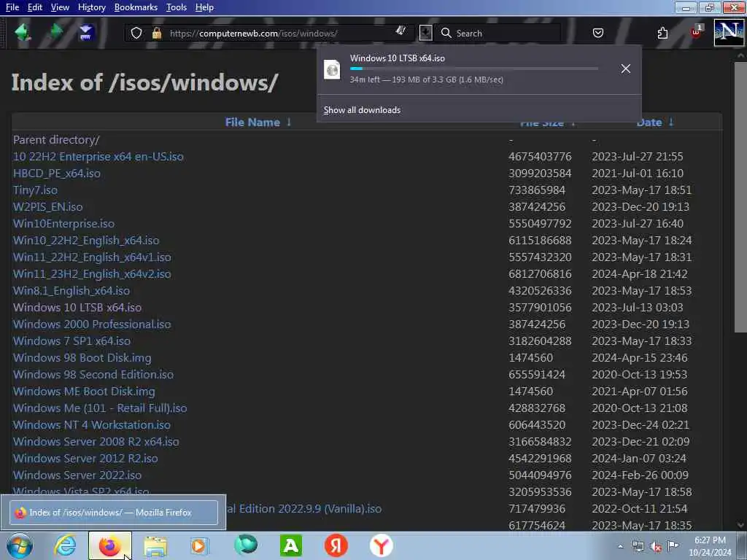Screen dimensions: 747x560
Task: Select date 2024-Apr-18 21:42 text
Action: pyautogui.click(x=639, y=274)
